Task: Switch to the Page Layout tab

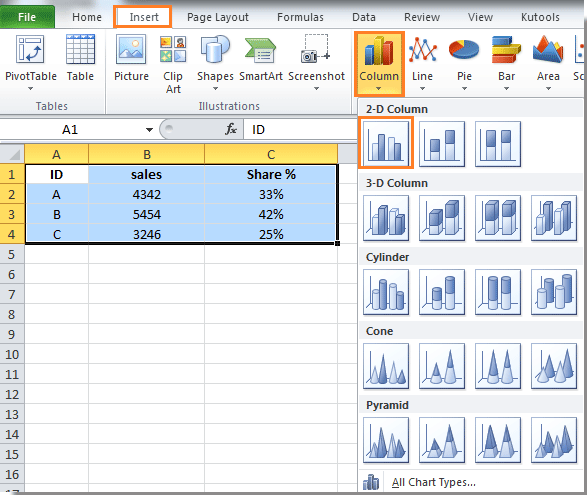Action: pos(218,17)
